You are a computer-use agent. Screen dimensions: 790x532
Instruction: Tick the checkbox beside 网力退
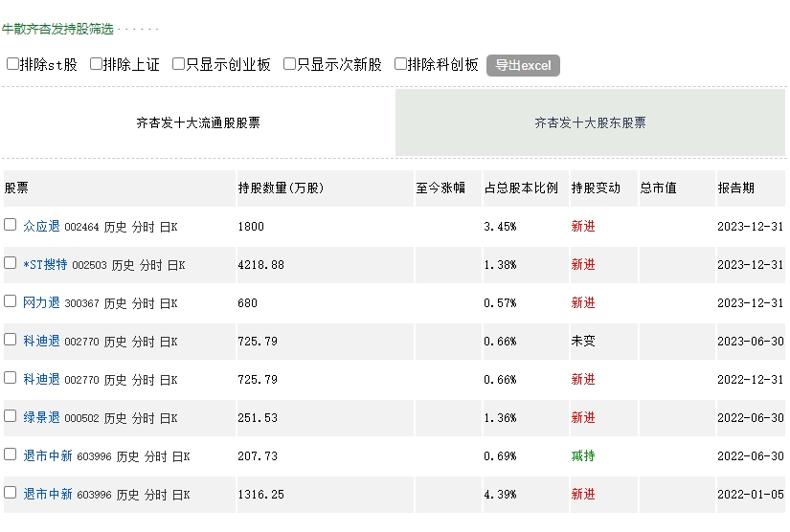click(x=11, y=301)
